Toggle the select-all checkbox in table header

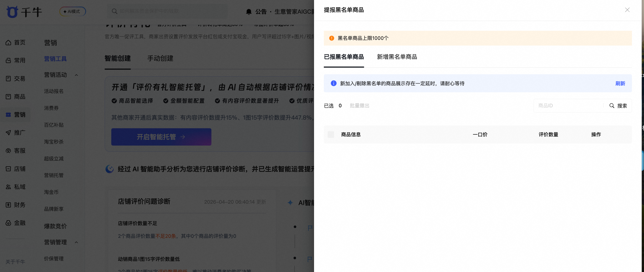coord(331,134)
